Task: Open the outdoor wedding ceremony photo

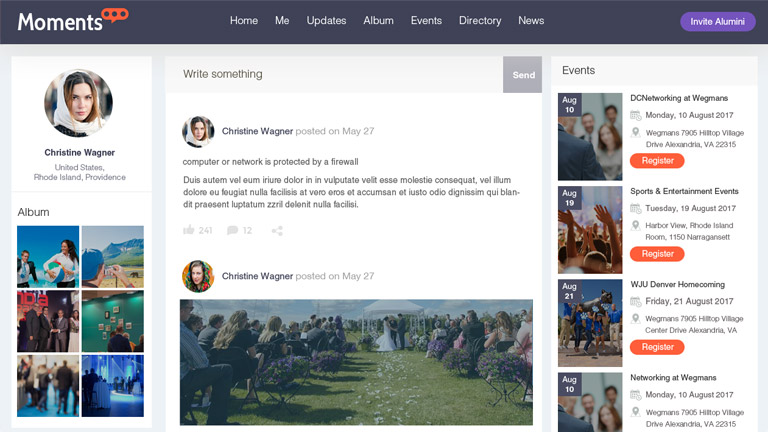Action: [x=356, y=362]
